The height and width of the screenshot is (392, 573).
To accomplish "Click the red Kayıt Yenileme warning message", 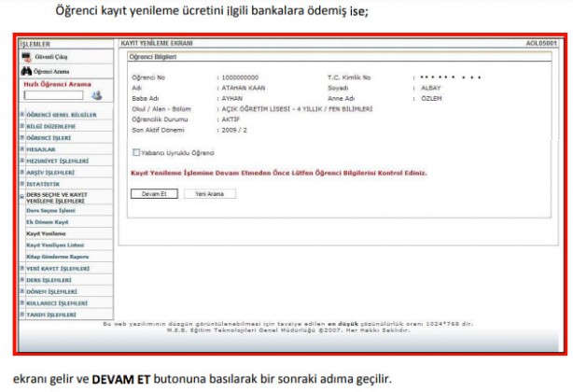I will point(279,174).
